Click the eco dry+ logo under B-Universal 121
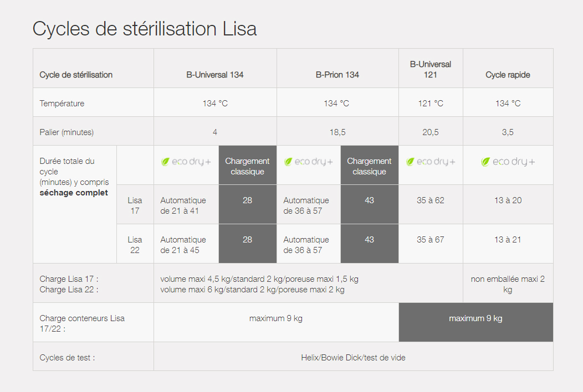Viewport: 583px width, 392px height. 431,162
